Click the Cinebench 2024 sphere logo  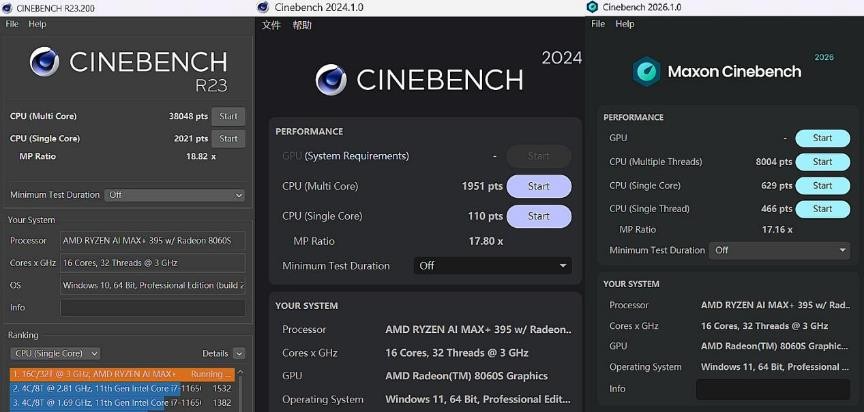(x=331, y=80)
